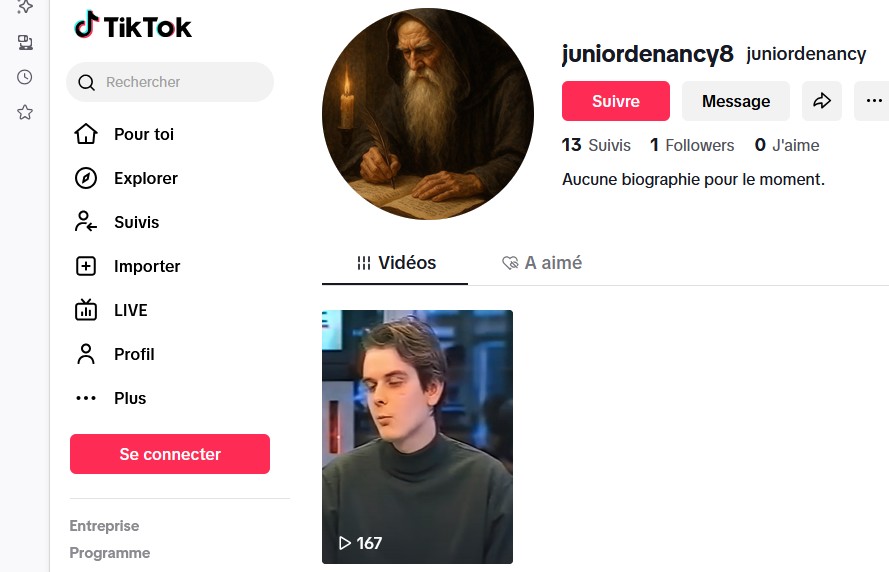Click the Message button

(x=736, y=101)
